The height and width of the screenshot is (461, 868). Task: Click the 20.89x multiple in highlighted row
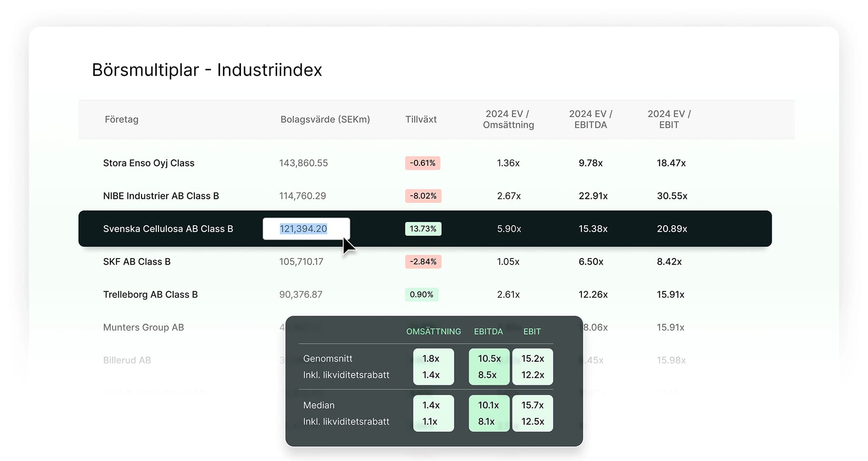click(x=672, y=229)
